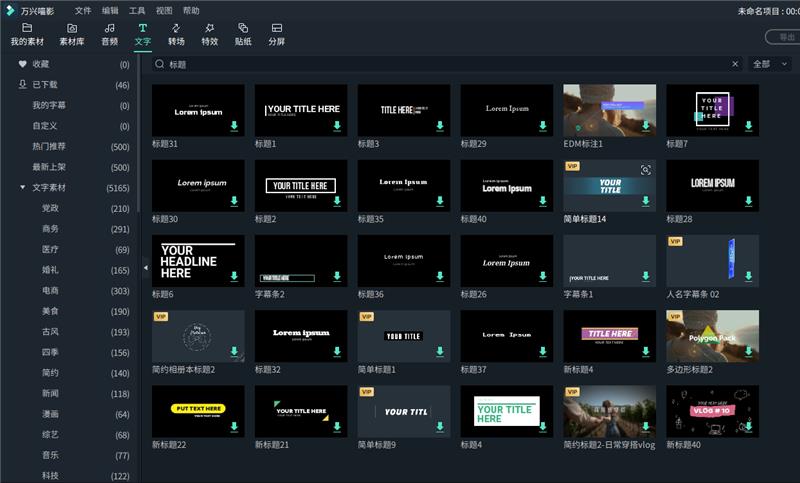Image resolution: width=800 pixels, height=483 pixels.
Task: Select the 多边形标题2 thumbnail
Action: (x=712, y=336)
